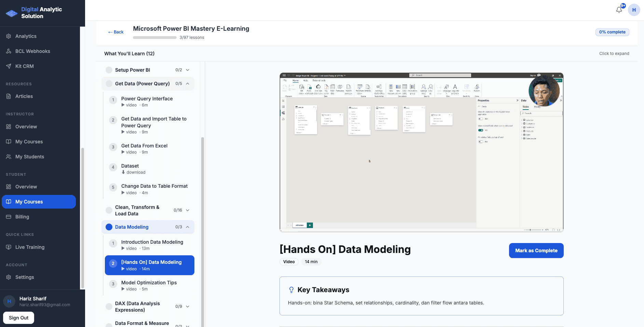644x327 pixels.
Task: Click the Hariz Sharif profile avatar in sidebar
Action: pyautogui.click(x=9, y=301)
